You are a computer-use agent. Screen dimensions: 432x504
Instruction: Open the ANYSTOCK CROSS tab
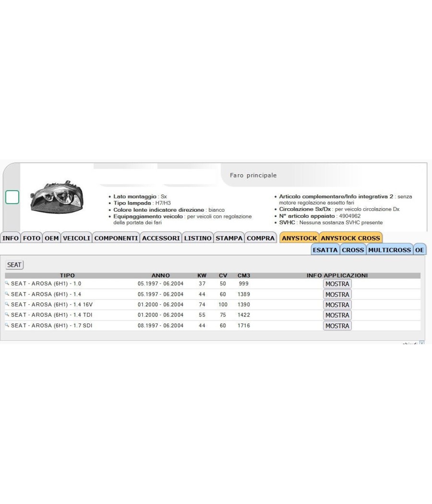point(350,238)
